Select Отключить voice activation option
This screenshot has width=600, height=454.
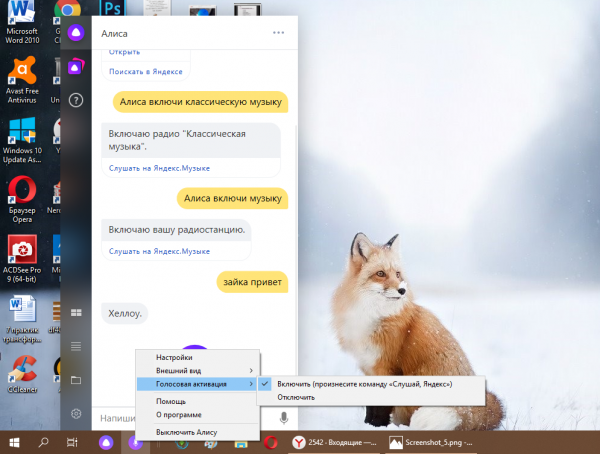click(370, 397)
